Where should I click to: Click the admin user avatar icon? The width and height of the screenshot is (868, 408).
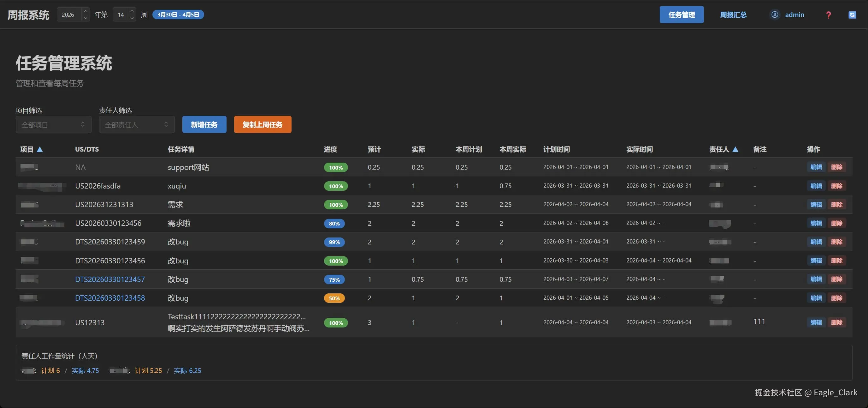click(775, 15)
